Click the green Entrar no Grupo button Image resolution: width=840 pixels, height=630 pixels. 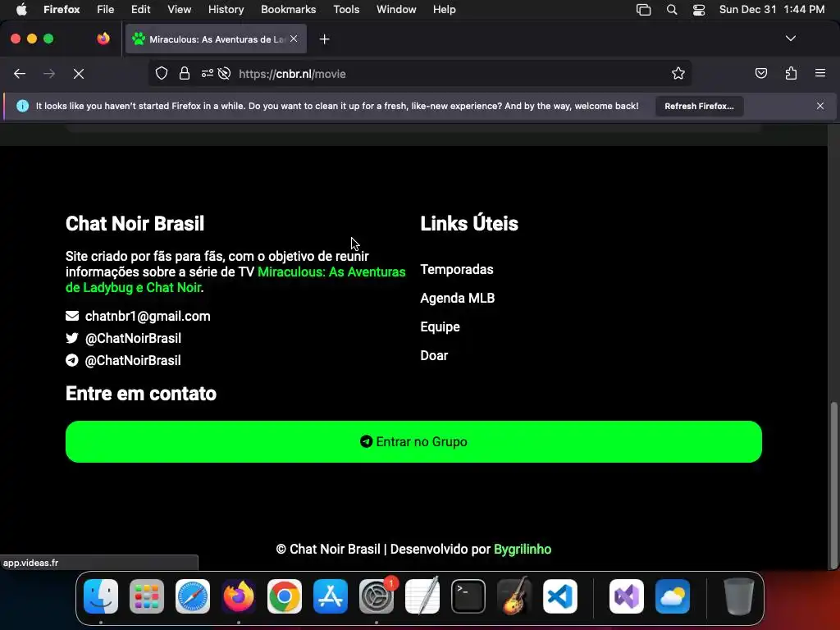click(413, 441)
